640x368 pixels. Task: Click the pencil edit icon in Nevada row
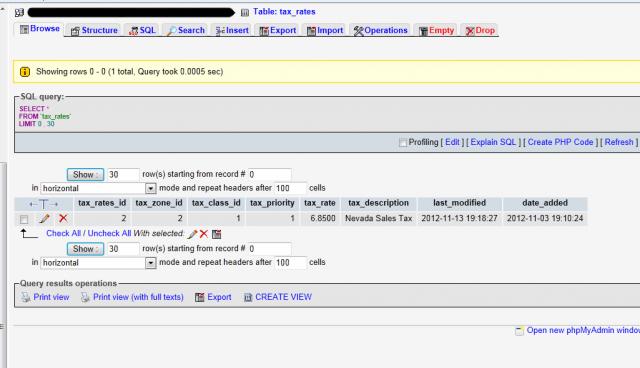44,219
